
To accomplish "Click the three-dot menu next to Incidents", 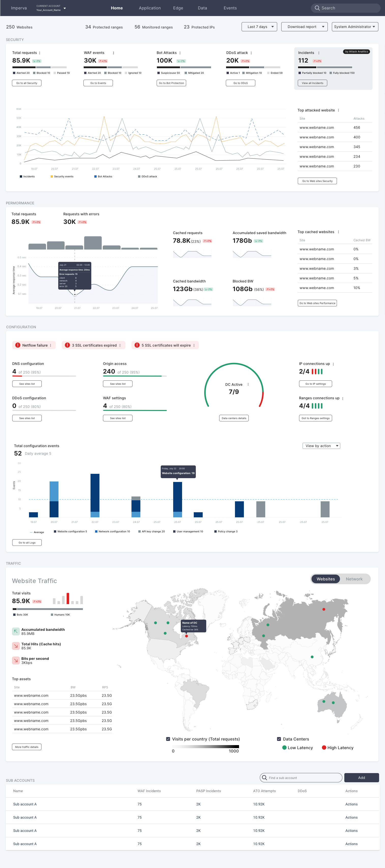I will 319,53.
